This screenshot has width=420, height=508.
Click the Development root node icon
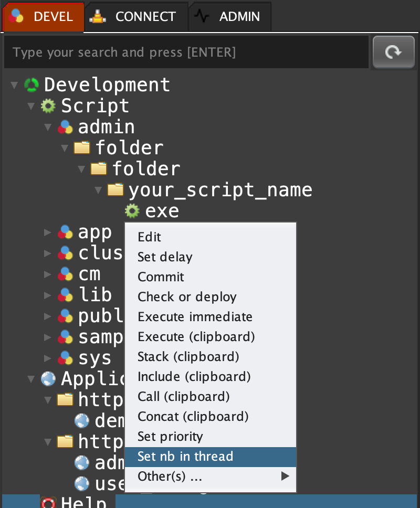pos(32,85)
